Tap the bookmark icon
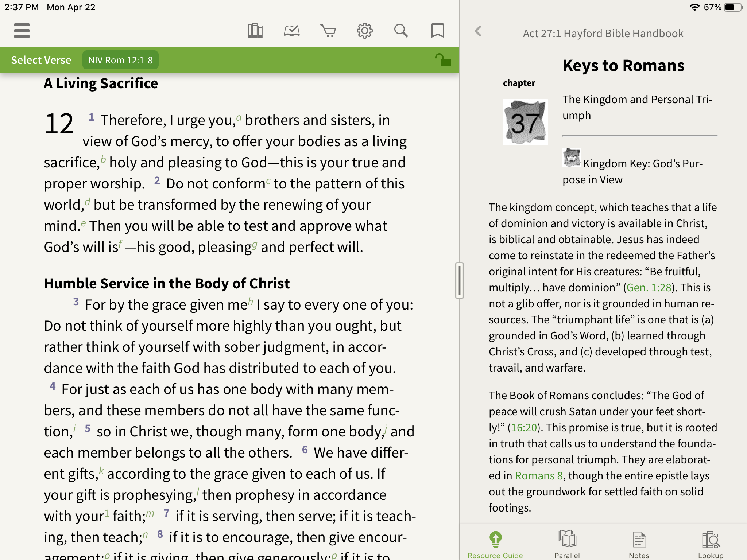Screen dimensions: 747x560 click(x=437, y=31)
